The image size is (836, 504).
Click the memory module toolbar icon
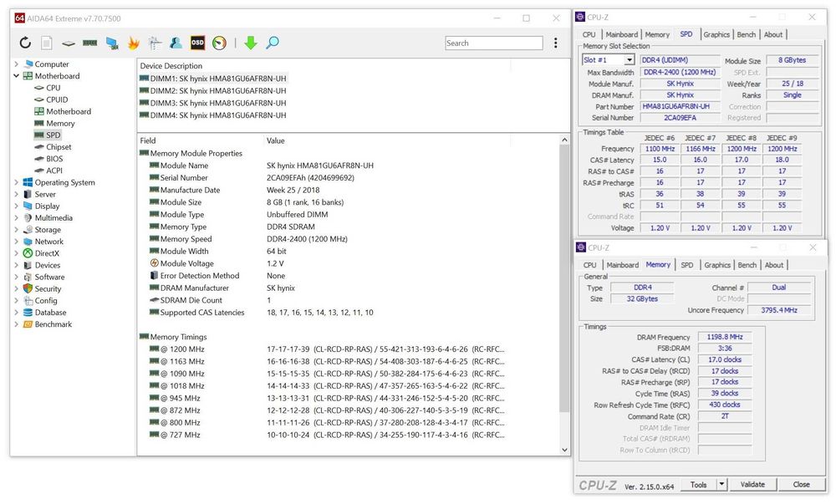point(89,43)
